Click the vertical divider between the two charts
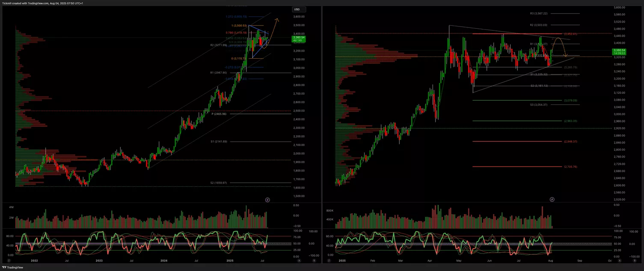This screenshot has height=271, width=644. coord(322,133)
